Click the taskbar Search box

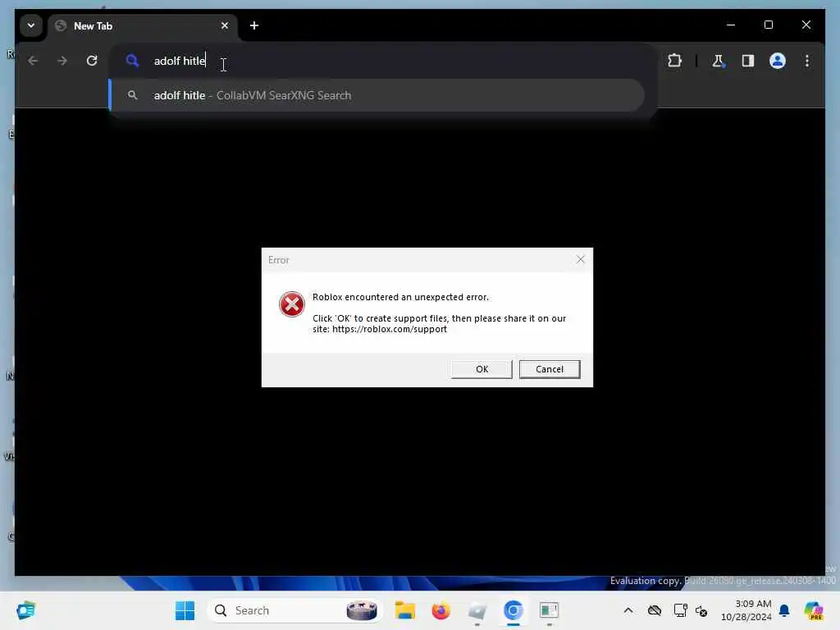pyautogui.click(x=294, y=610)
